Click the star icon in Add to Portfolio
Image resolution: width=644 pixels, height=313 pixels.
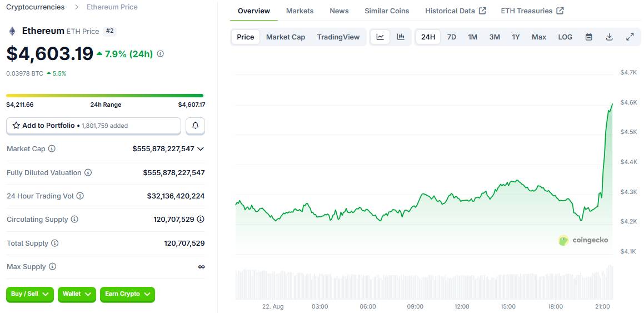[x=16, y=126]
